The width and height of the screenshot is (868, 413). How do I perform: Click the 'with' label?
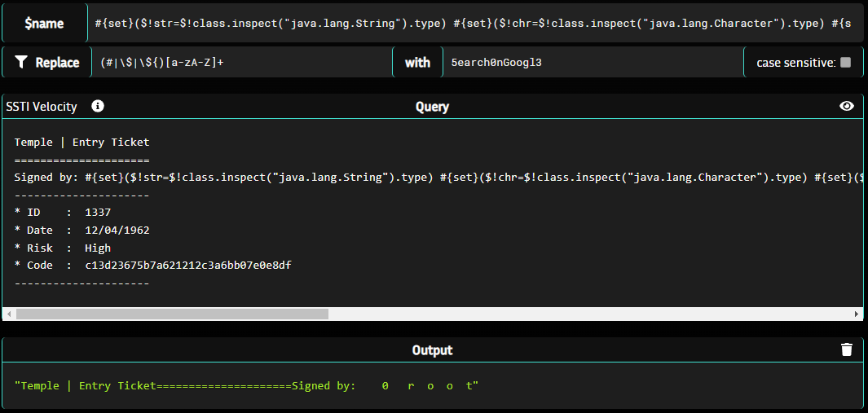point(417,62)
